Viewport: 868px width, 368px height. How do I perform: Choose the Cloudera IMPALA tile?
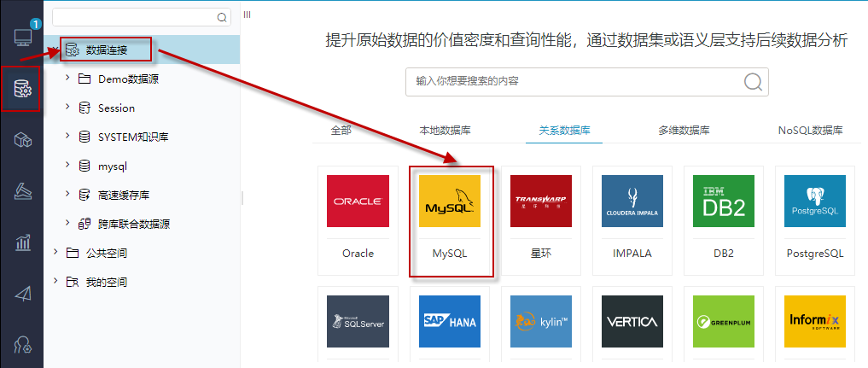point(632,220)
